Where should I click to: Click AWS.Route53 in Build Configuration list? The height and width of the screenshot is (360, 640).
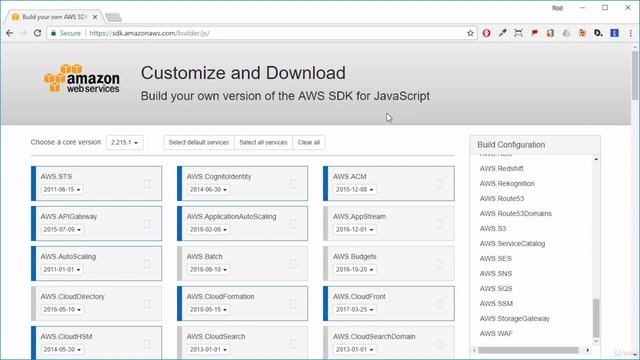pos(502,199)
